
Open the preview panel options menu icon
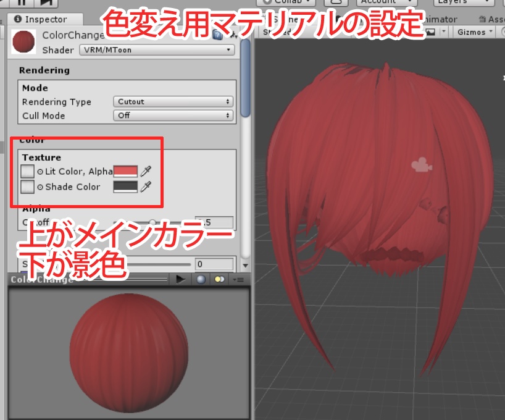[238, 279]
